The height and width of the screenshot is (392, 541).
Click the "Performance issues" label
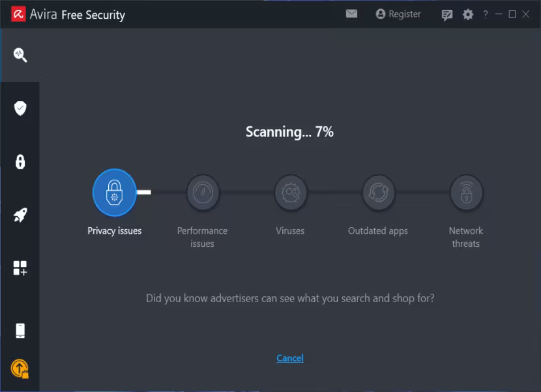pyautogui.click(x=202, y=237)
